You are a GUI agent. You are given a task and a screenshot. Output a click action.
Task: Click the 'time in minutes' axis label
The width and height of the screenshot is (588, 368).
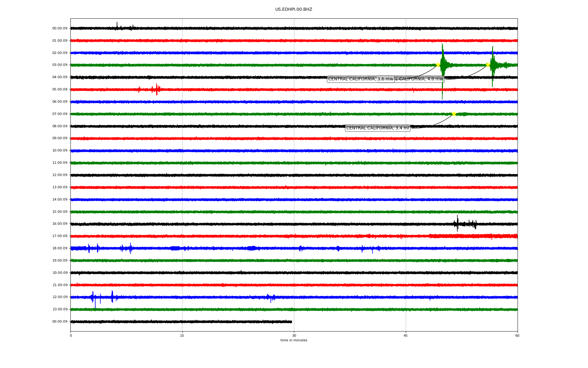(294, 340)
